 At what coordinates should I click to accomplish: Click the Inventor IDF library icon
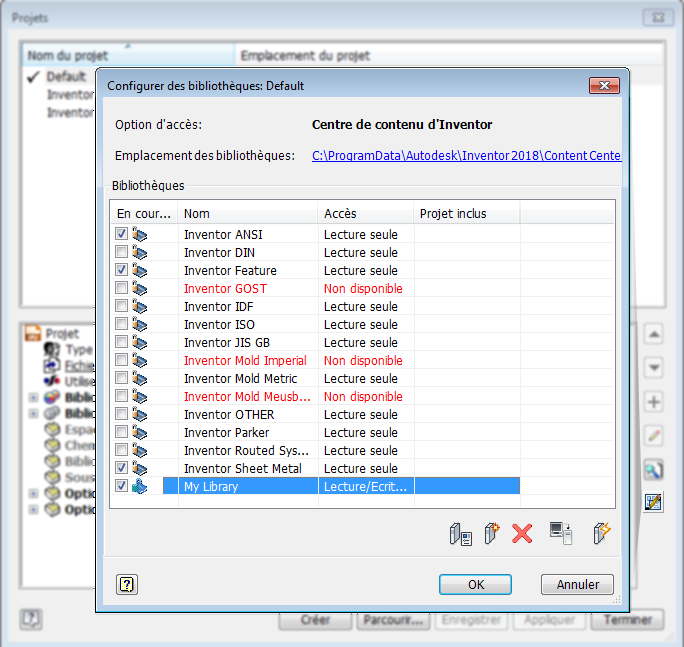tap(140, 306)
